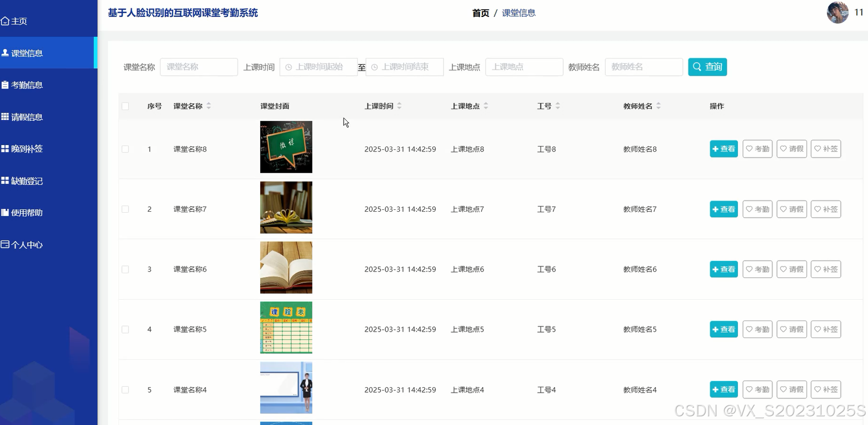Viewport: 868px width, 425px height.
Task: Click the 查询 search button
Action: click(707, 67)
